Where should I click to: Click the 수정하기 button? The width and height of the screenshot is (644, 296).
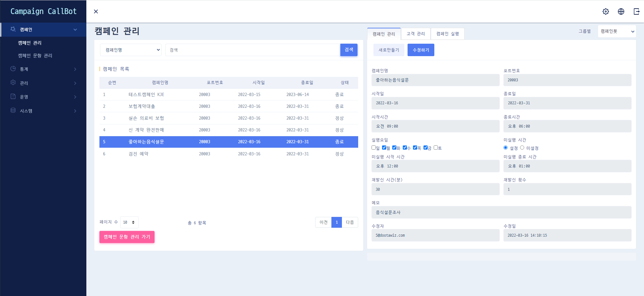(421, 50)
